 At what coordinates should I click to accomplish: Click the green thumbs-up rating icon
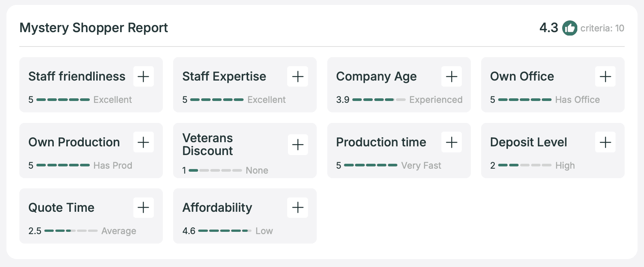click(569, 28)
